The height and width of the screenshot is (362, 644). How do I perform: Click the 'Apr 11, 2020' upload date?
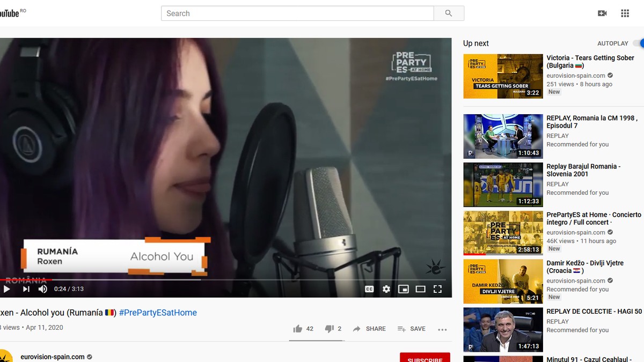tap(45, 327)
